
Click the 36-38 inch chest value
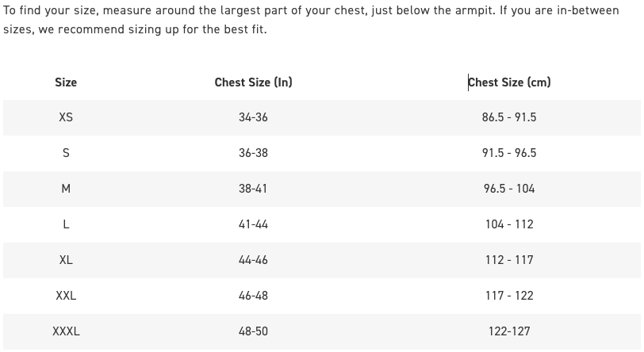click(253, 153)
